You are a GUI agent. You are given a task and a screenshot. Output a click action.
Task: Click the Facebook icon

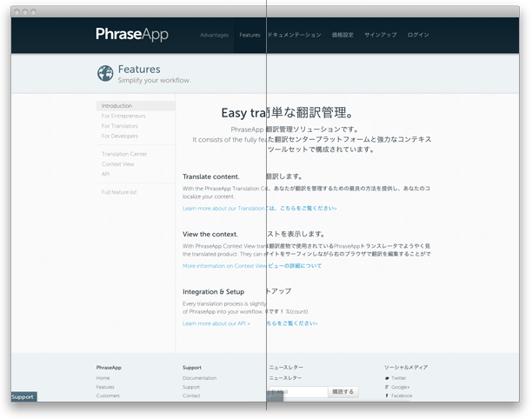[x=387, y=396]
